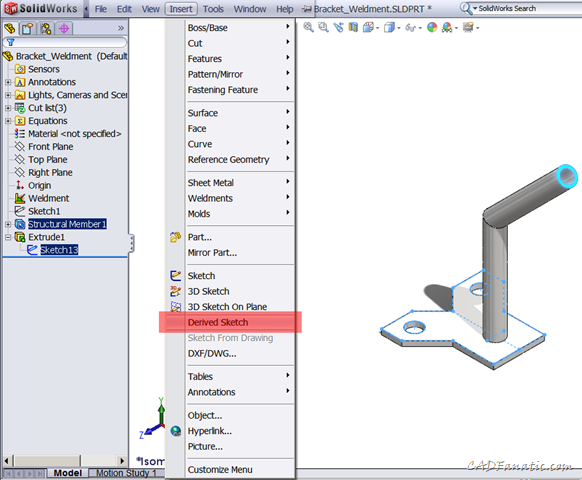Expand the Structural Member1 node
The image size is (582, 480).
pos(8,224)
